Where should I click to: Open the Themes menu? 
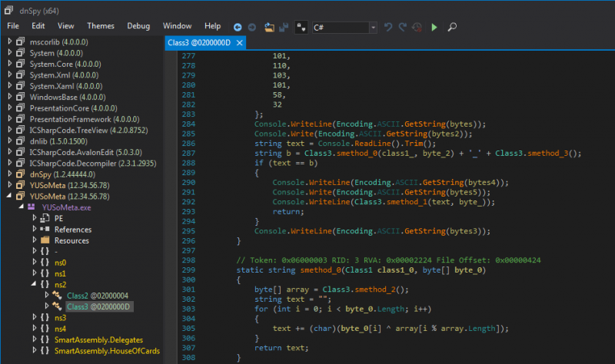tap(101, 26)
